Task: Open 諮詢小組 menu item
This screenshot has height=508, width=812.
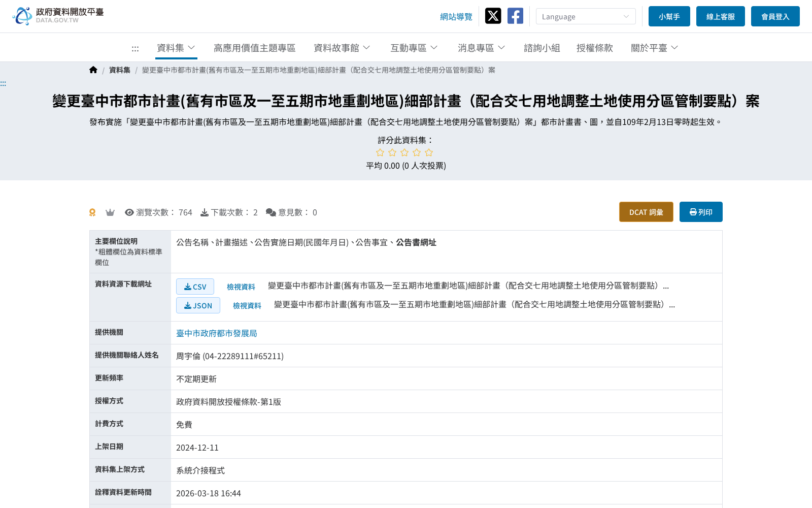Action: [x=542, y=48]
